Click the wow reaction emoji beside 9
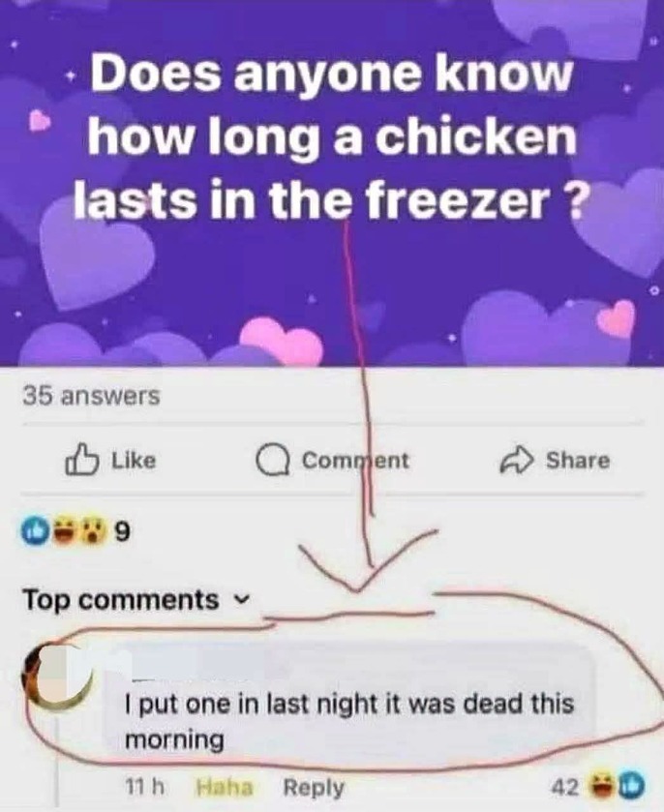The width and height of the screenshot is (664, 812). tap(92, 532)
